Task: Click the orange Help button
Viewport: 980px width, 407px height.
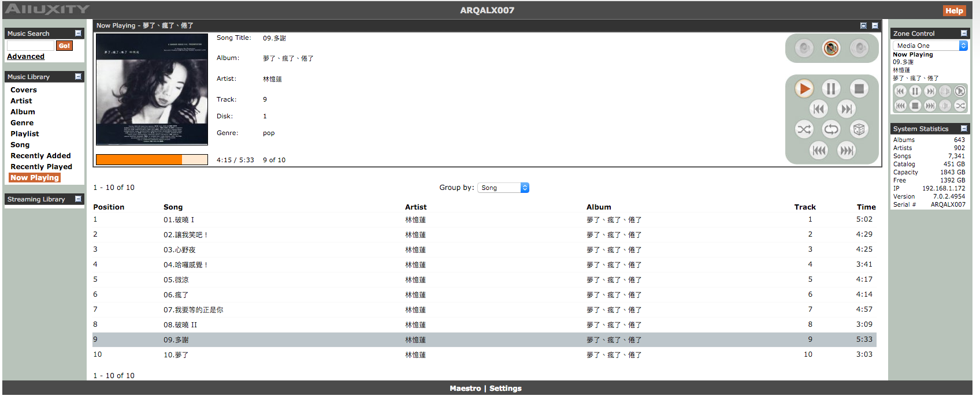Action: (x=953, y=10)
